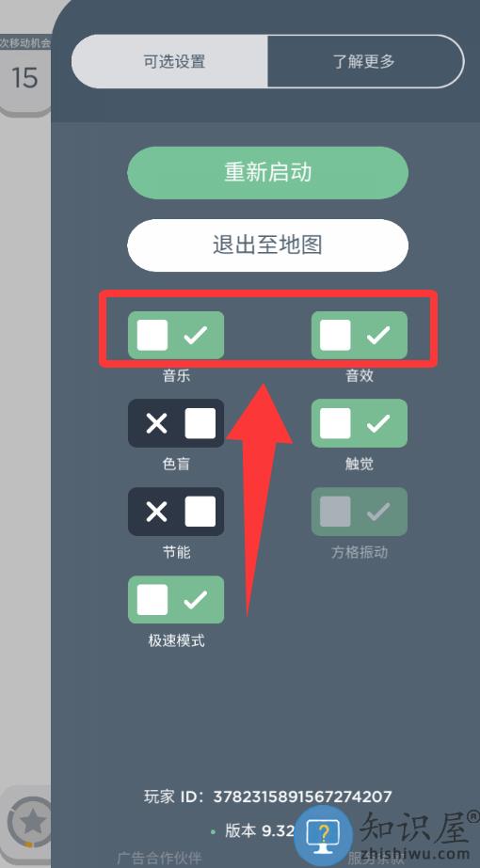Open the 广告合作伙伴 ad partners link

[x=160, y=858]
